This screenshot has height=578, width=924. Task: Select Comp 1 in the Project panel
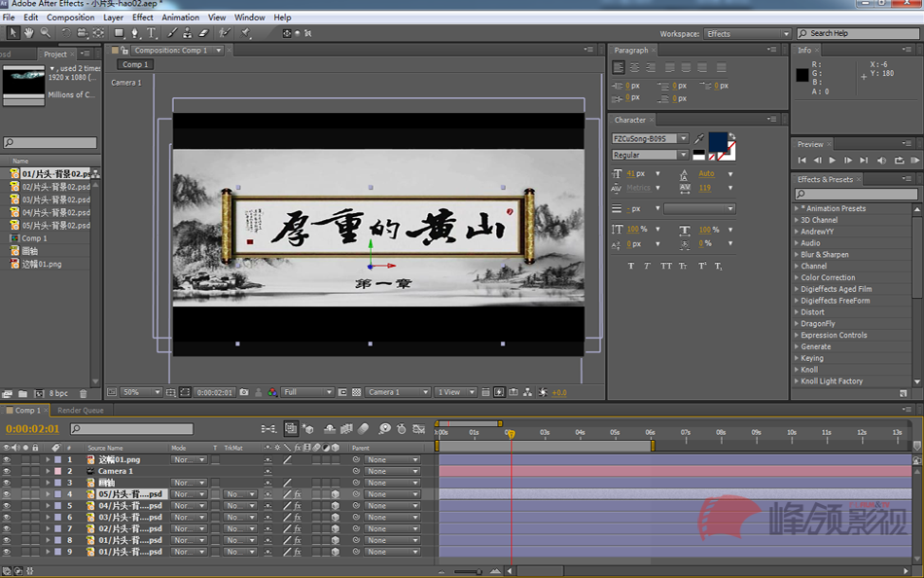point(34,238)
